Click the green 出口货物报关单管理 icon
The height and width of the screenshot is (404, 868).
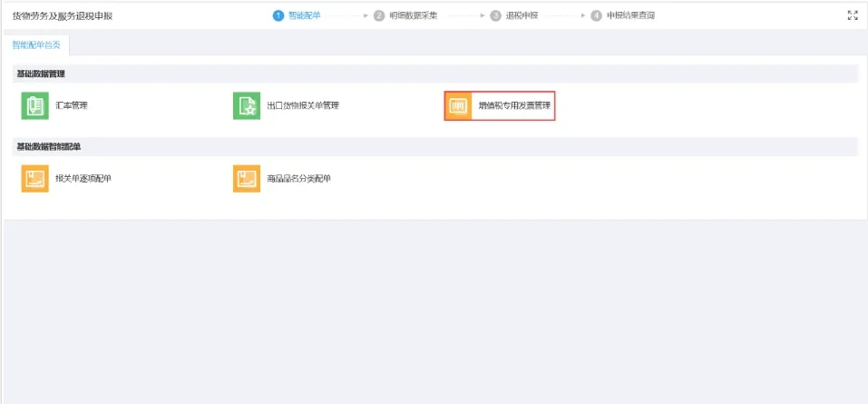[x=246, y=106]
